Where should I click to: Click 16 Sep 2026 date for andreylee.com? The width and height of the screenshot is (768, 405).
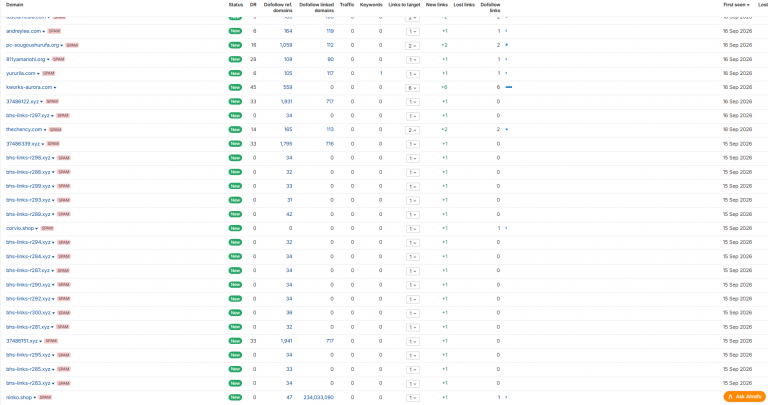coord(738,31)
